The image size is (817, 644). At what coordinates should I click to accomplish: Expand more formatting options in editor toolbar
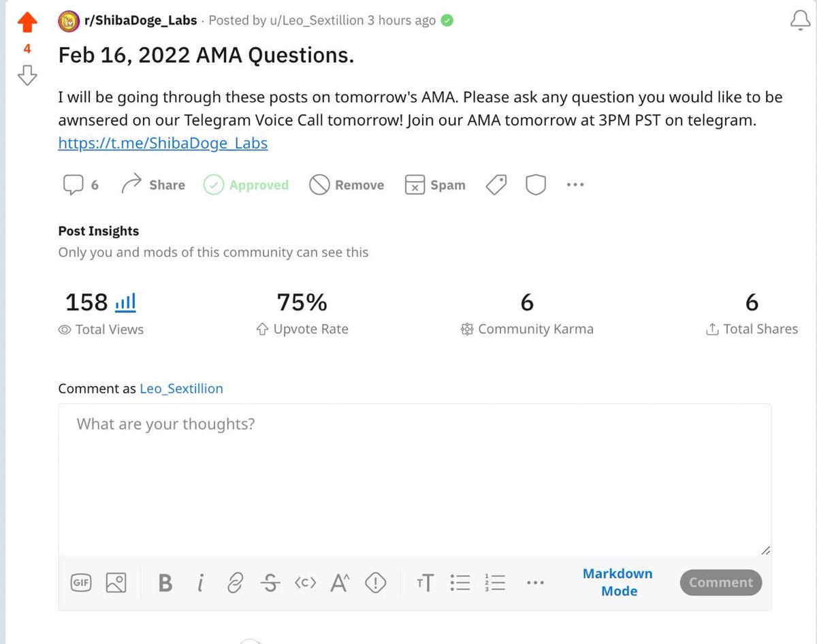[x=536, y=583]
